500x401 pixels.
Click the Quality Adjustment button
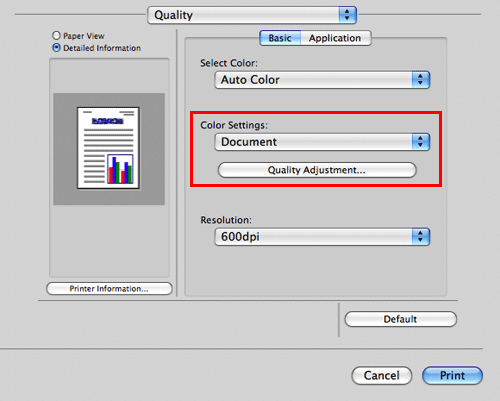[317, 170]
